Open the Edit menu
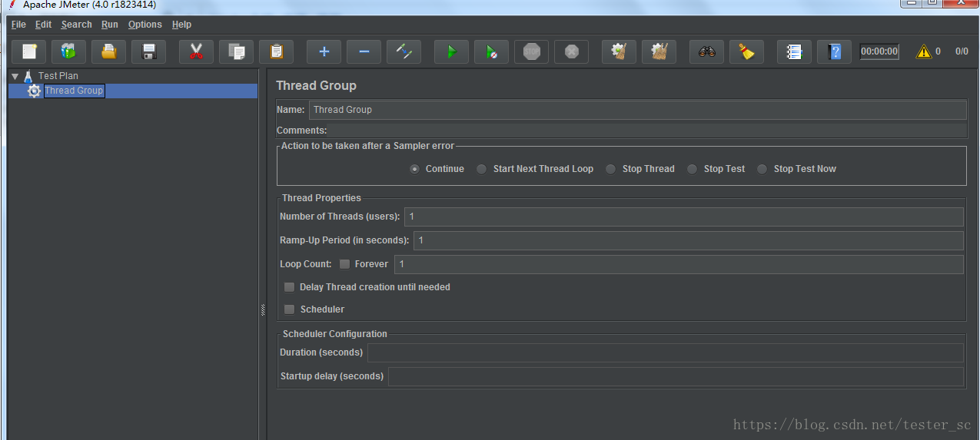The height and width of the screenshot is (440, 980). (x=43, y=25)
